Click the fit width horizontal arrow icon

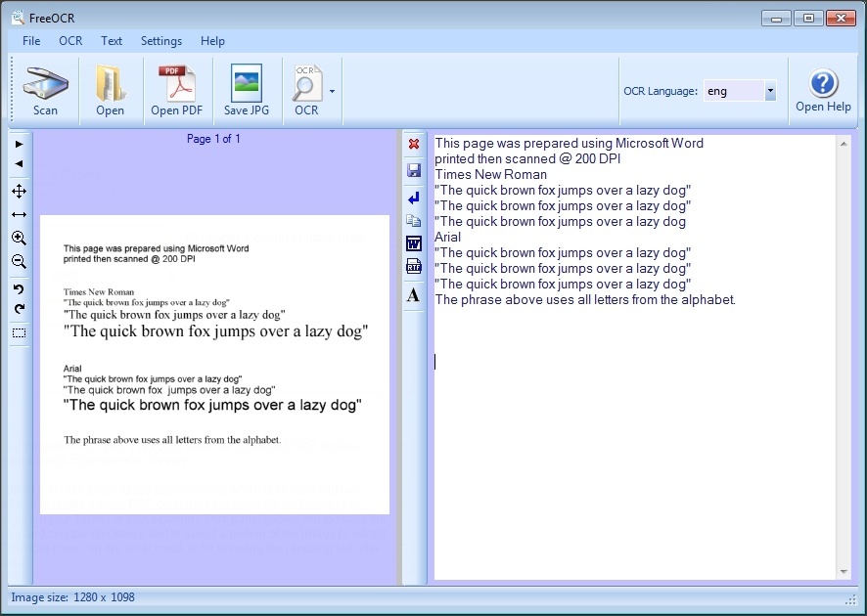[20, 214]
